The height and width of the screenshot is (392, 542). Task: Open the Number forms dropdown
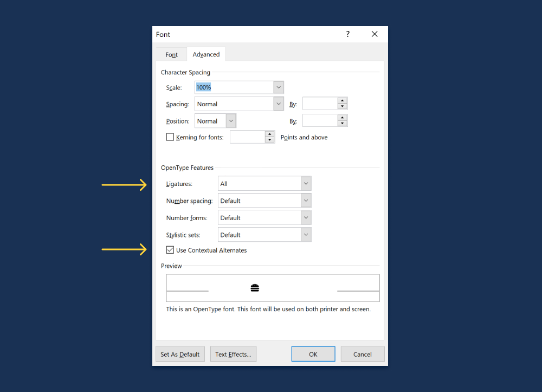coord(306,217)
